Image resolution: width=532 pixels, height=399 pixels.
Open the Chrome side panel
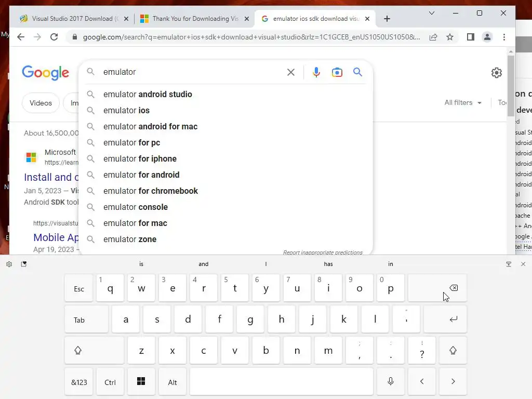pos(470,37)
